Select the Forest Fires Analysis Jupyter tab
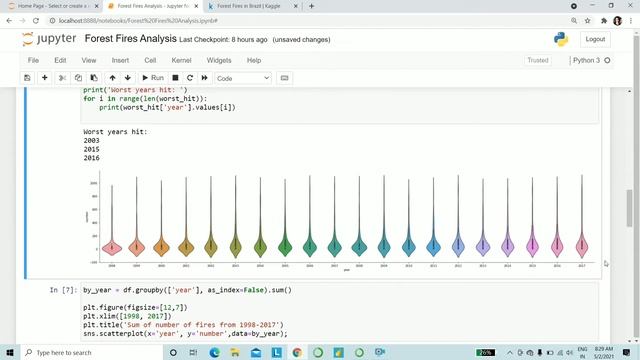This screenshot has height=360, width=640. point(153,6)
